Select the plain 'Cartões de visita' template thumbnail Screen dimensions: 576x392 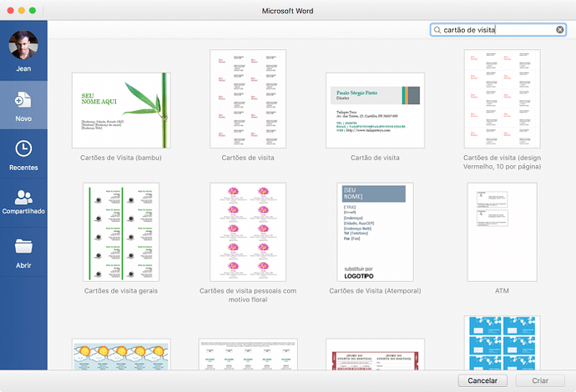point(248,98)
